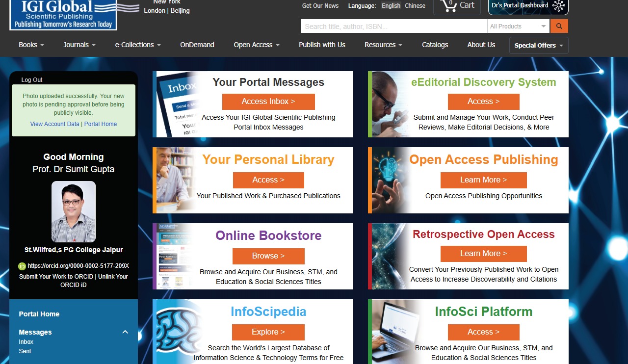Open the All Products search filter dropdown
The width and height of the screenshot is (628, 364).
(x=519, y=26)
